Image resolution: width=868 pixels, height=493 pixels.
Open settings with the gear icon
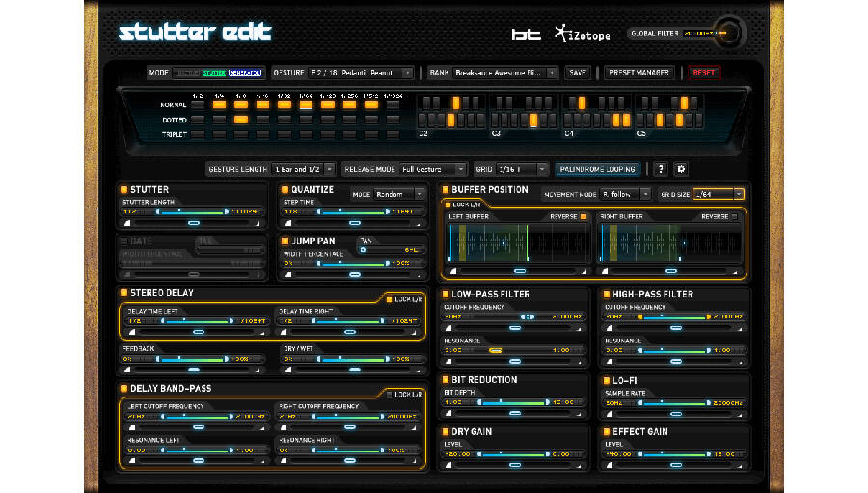pyautogui.click(x=681, y=169)
